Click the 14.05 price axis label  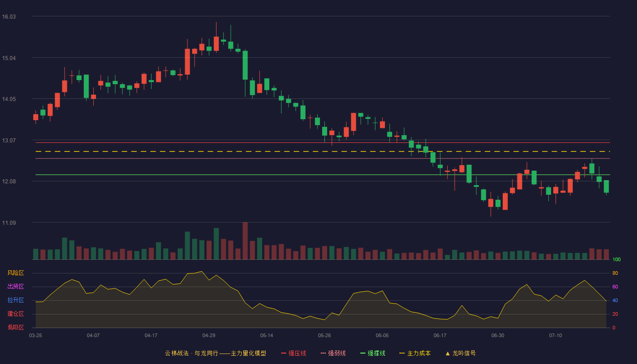(x=9, y=99)
